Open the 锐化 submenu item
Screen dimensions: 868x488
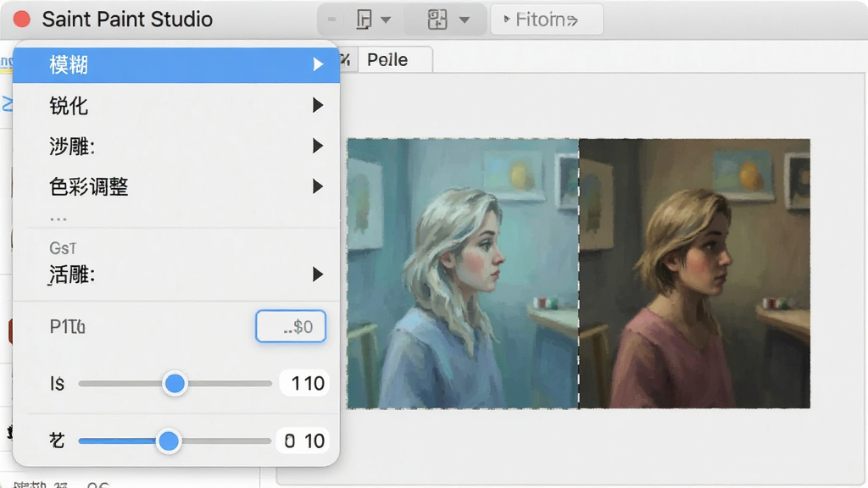176,105
